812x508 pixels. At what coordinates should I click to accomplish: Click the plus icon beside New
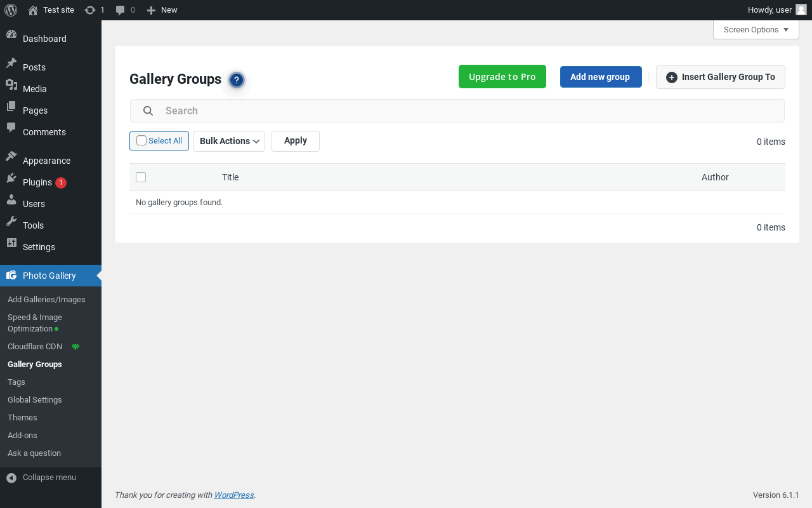[x=151, y=10]
